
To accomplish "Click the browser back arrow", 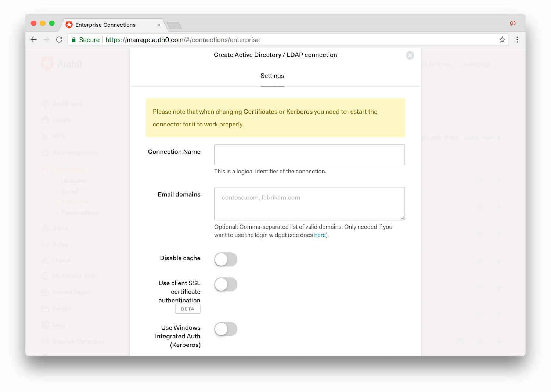I will pos(34,40).
